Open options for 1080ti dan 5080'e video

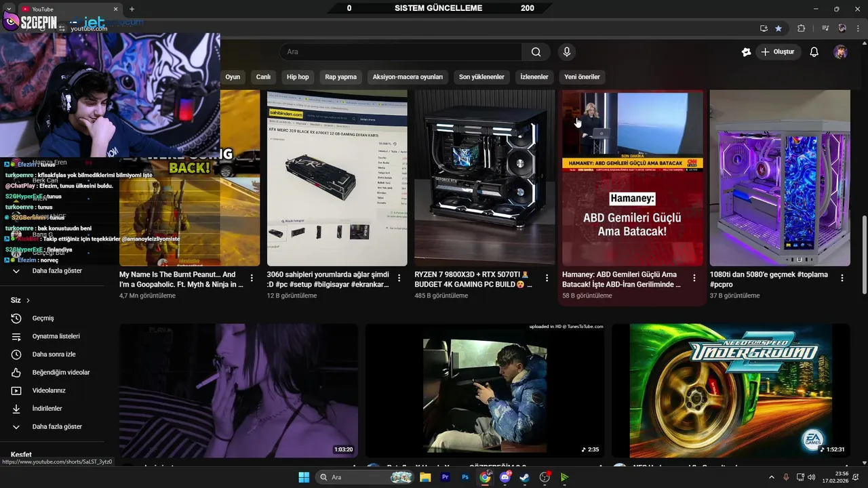pos(842,278)
